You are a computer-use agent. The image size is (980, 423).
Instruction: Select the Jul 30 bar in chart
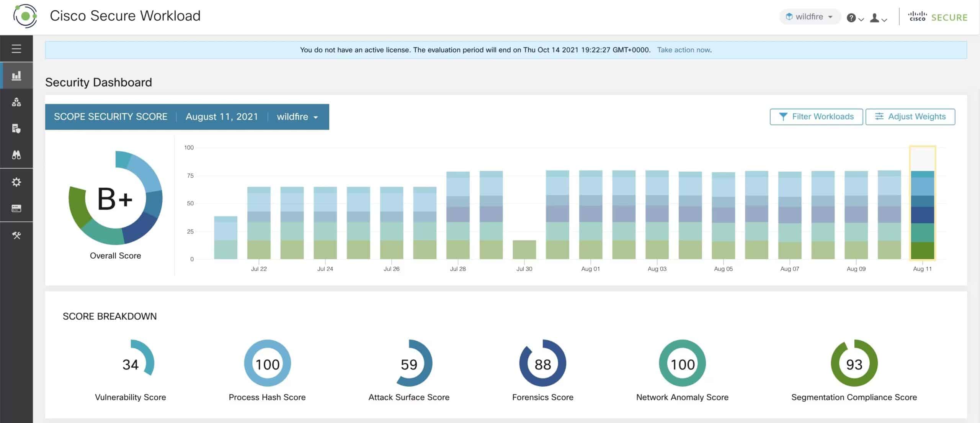coord(524,249)
